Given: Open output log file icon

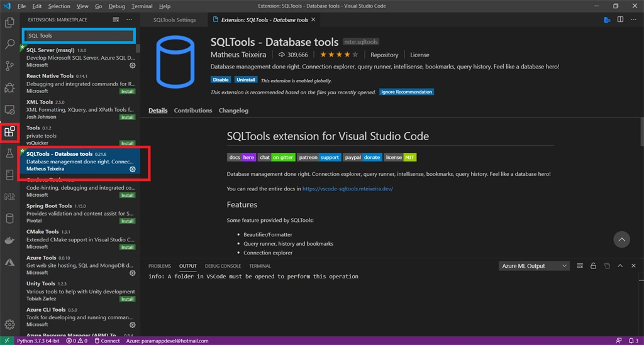Looking at the screenshot, I should [x=607, y=266].
